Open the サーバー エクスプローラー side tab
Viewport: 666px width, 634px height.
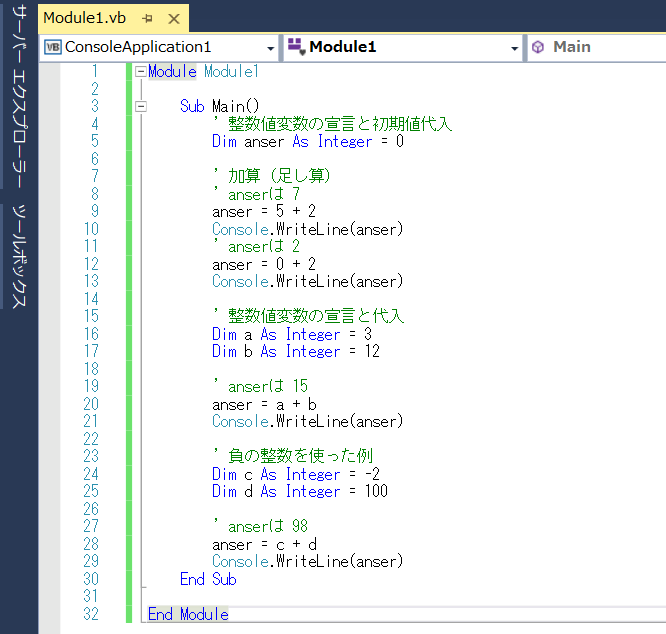pos(19,96)
